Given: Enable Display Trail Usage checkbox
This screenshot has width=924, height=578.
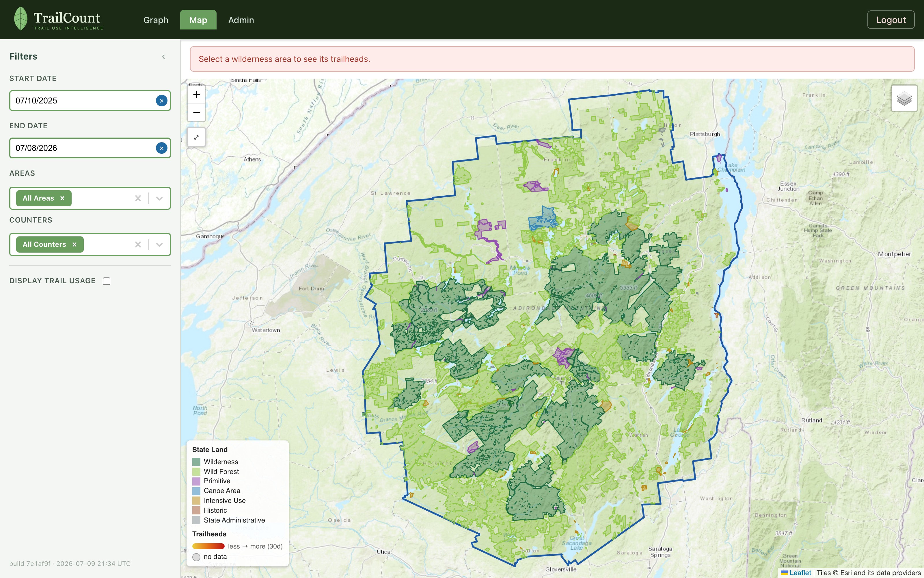Looking at the screenshot, I should (107, 281).
